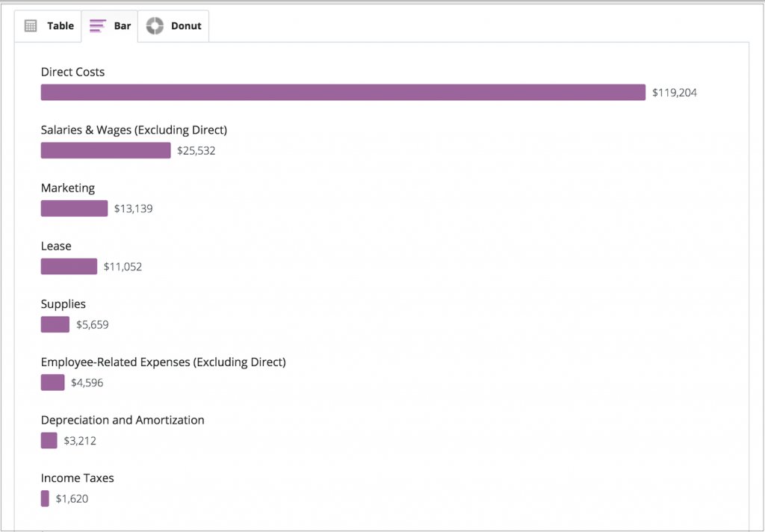Click the Income Taxes category label

point(77,477)
